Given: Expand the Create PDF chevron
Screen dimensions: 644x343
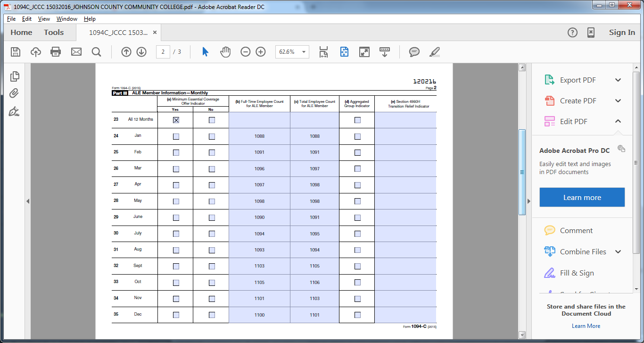Looking at the screenshot, I should [x=618, y=101].
